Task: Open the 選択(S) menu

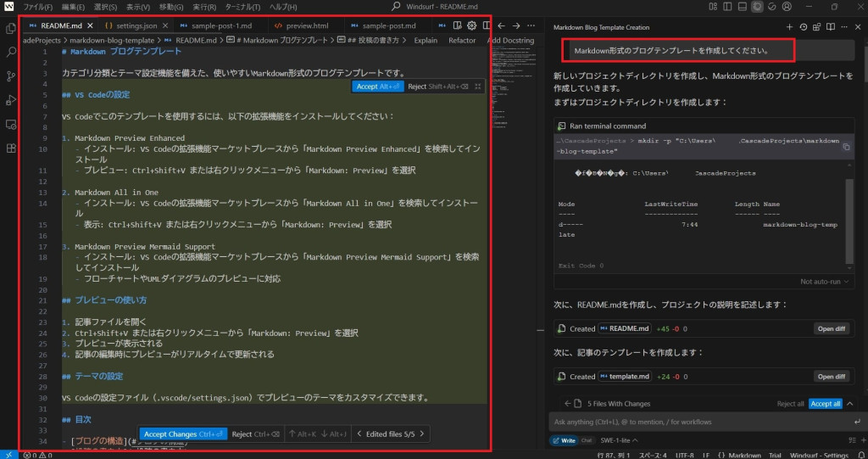Action: [x=105, y=7]
